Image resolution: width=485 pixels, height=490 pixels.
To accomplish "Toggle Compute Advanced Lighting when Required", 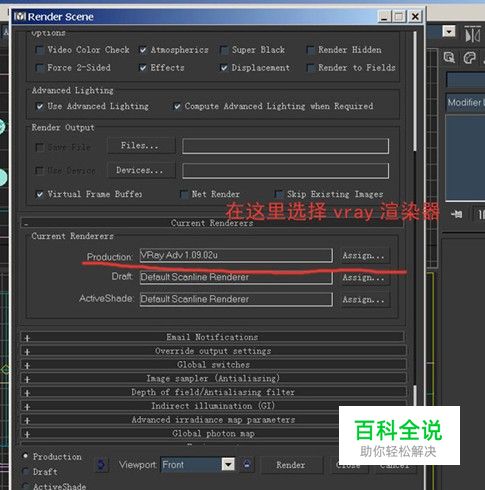I will pyautogui.click(x=177, y=106).
